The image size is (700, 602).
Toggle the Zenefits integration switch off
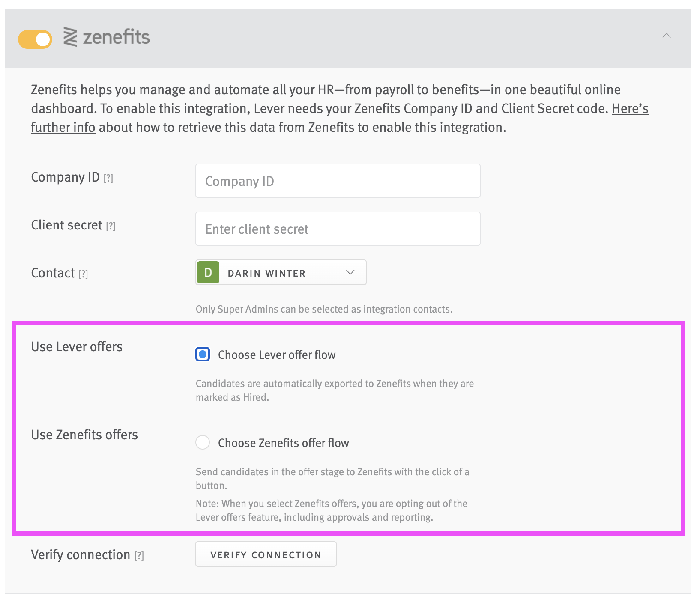[35, 39]
